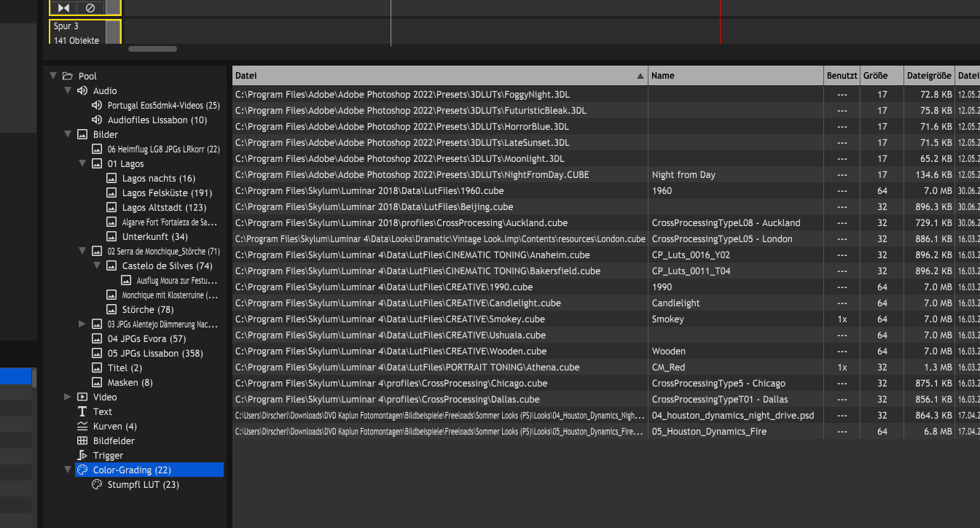Click image icon of Lagos nachts
Image resolution: width=980 pixels, height=528 pixels.
(x=111, y=178)
